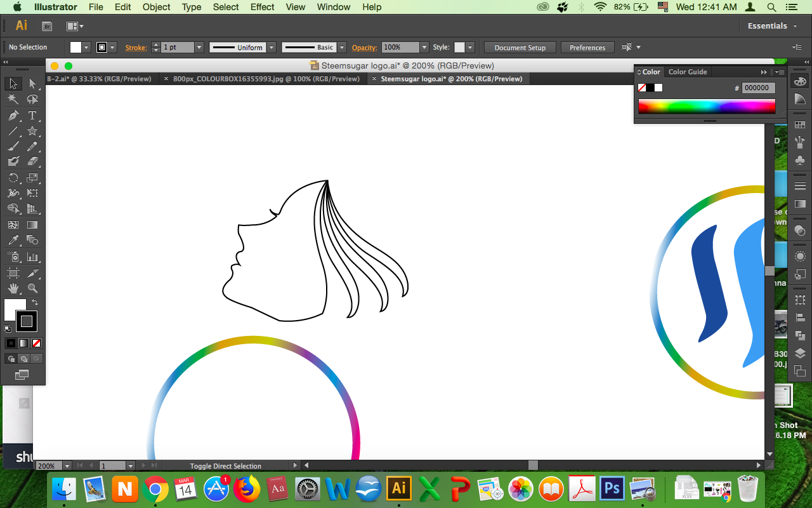Select the Hand tool
This screenshot has width=812, height=508.
coord(13,288)
